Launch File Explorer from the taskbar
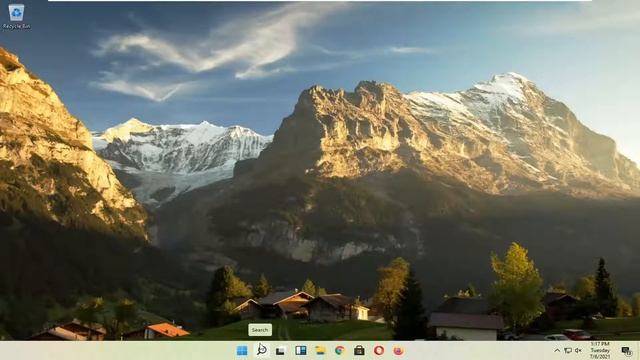 (x=320, y=351)
